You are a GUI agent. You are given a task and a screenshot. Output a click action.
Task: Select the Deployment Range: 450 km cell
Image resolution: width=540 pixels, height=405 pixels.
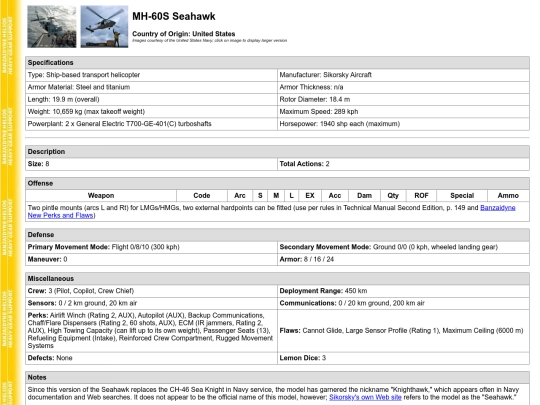coord(403,291)
